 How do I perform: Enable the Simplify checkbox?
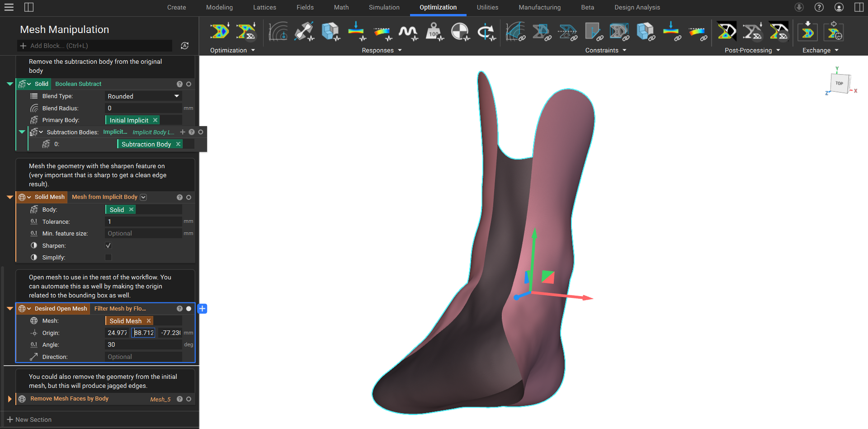(108, 257)
